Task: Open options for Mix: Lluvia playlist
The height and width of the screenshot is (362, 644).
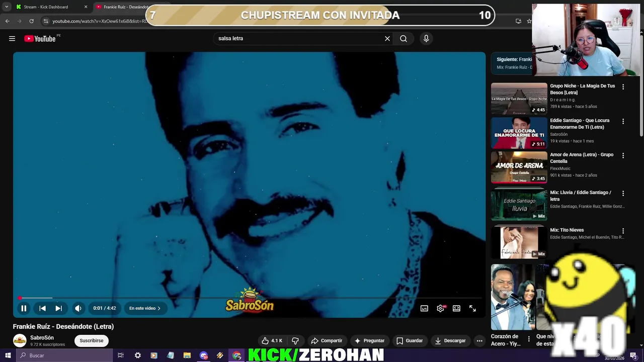Action: 623,193
